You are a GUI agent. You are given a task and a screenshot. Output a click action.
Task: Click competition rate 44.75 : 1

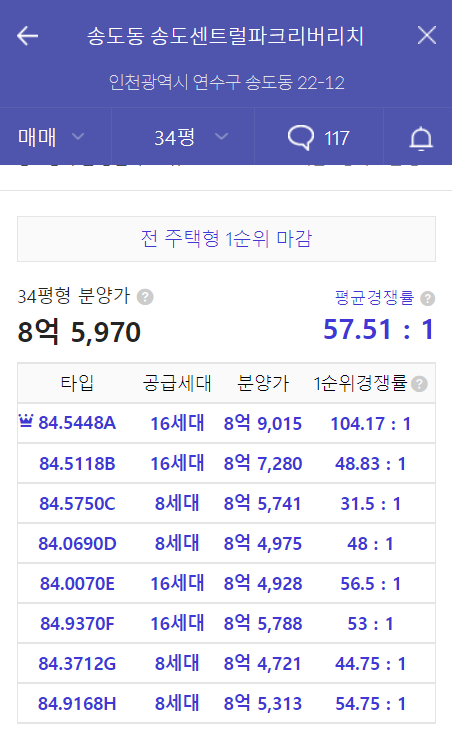(371, 664)
